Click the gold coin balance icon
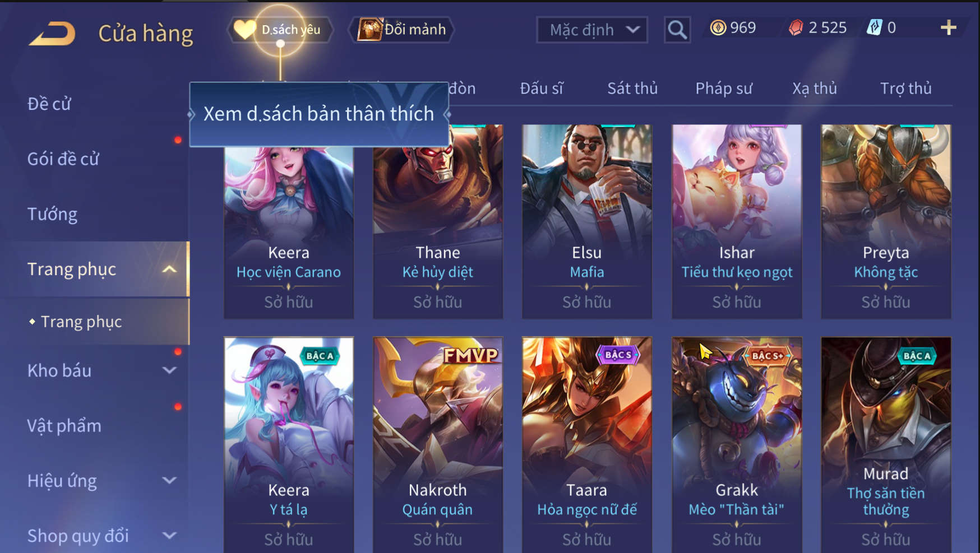 (718, 27)
